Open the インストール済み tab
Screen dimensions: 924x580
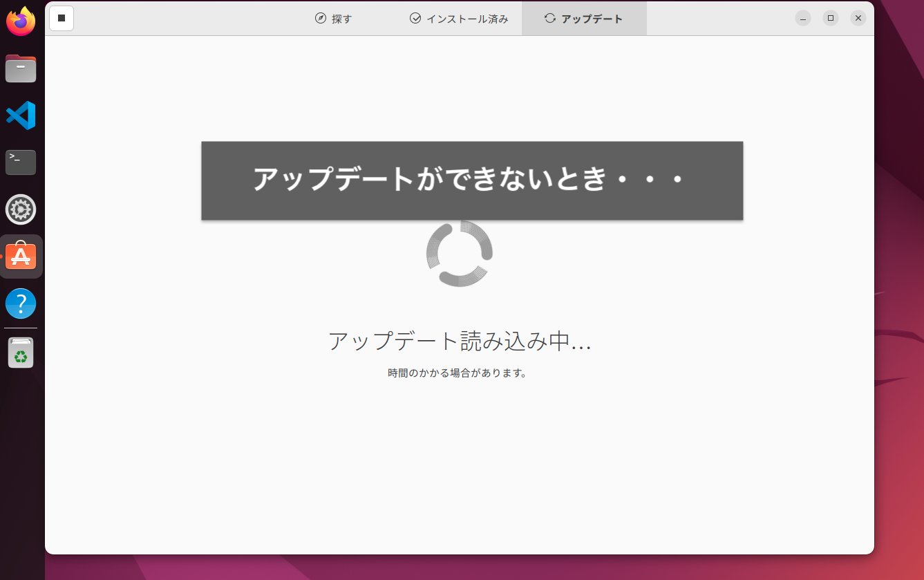click(459, 19)
